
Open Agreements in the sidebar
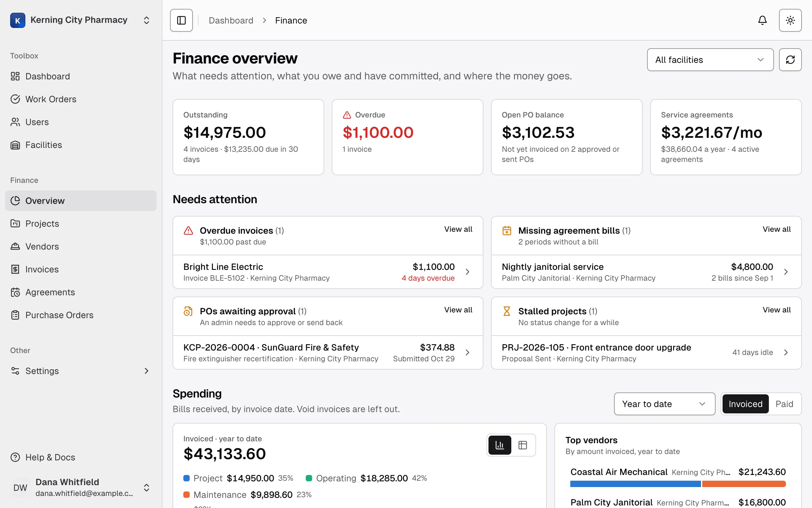click(x=81, y=292)
